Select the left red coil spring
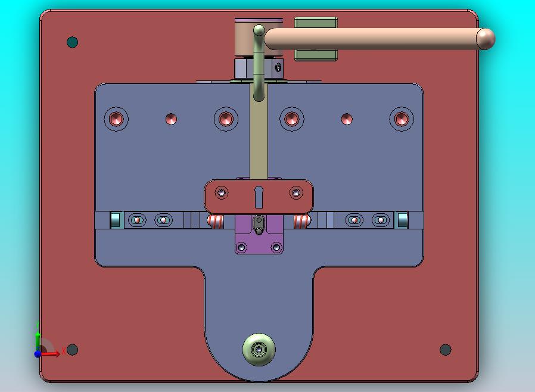535x392 pixels. [216, 221]
